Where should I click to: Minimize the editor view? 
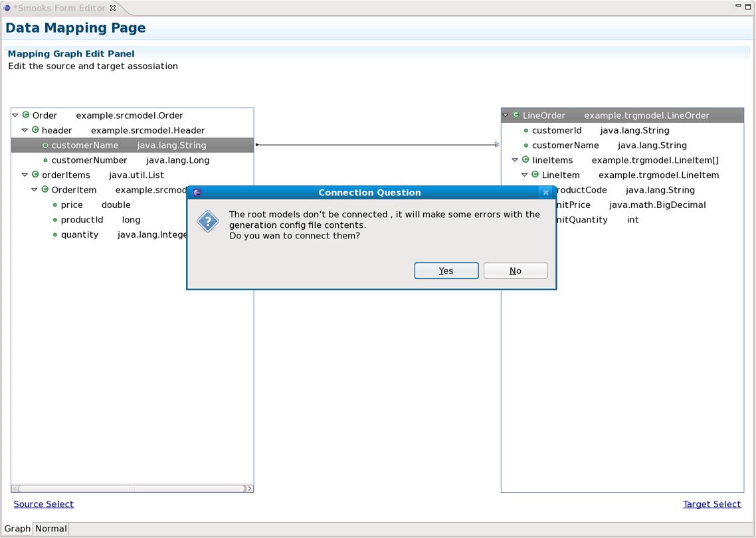(x=738, y=6)
